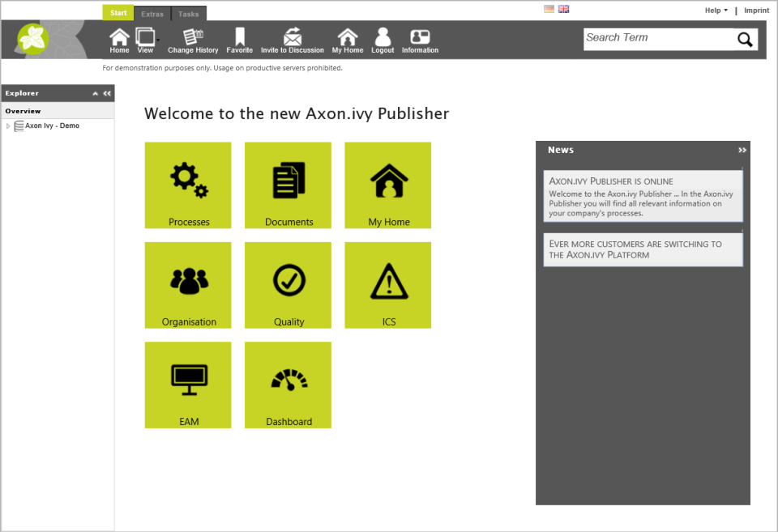Open My Home in the toolbar

(x=348, y=40)
